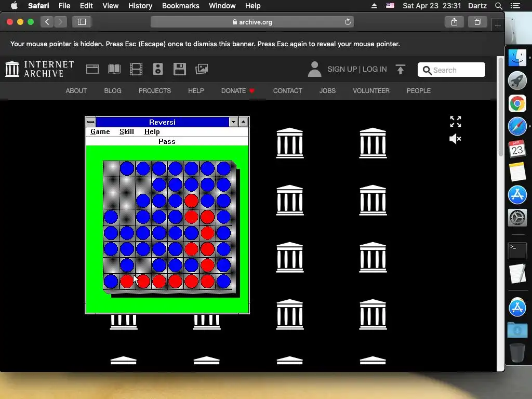532x399 pixels.
Task: Open Finder from the Dock
Action: tap(517, 58)
